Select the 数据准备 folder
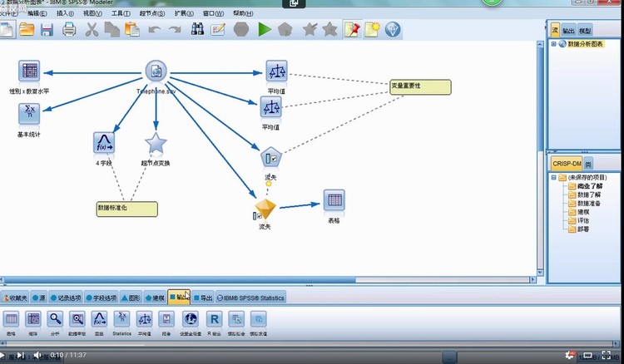Image resolution: width=624 pixels, height=364 pixels. pyautogui.click(x=584, y=203)
